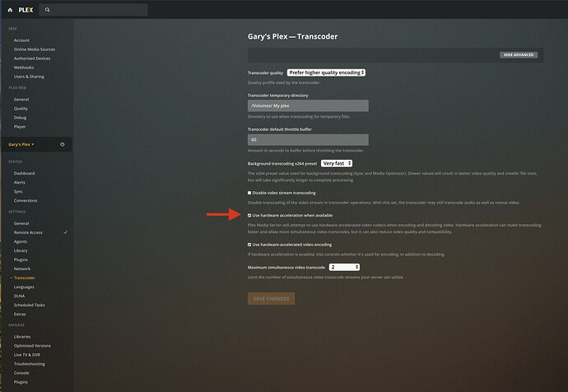Click the top search field
568x392 pixels.
coord(94,10)
